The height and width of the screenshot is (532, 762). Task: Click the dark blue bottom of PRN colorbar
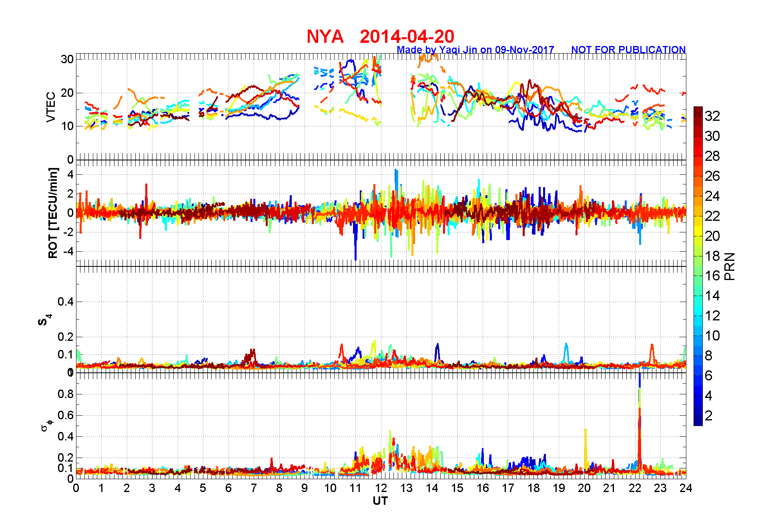pos(698,421)
